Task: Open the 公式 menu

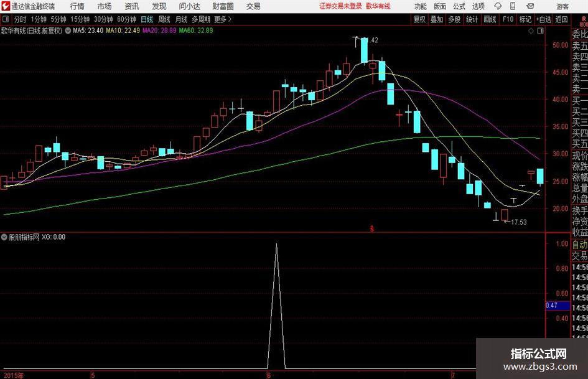Action: [459, 6]
